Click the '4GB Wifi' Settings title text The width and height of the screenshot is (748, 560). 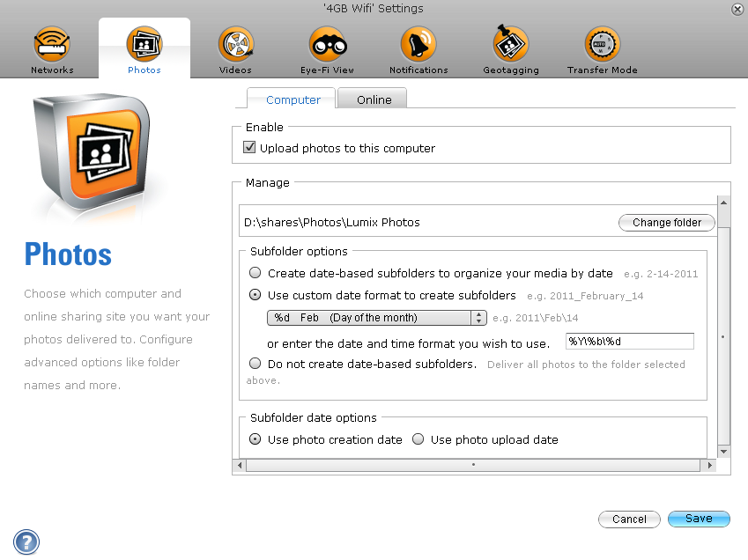(x=373, y=9)
